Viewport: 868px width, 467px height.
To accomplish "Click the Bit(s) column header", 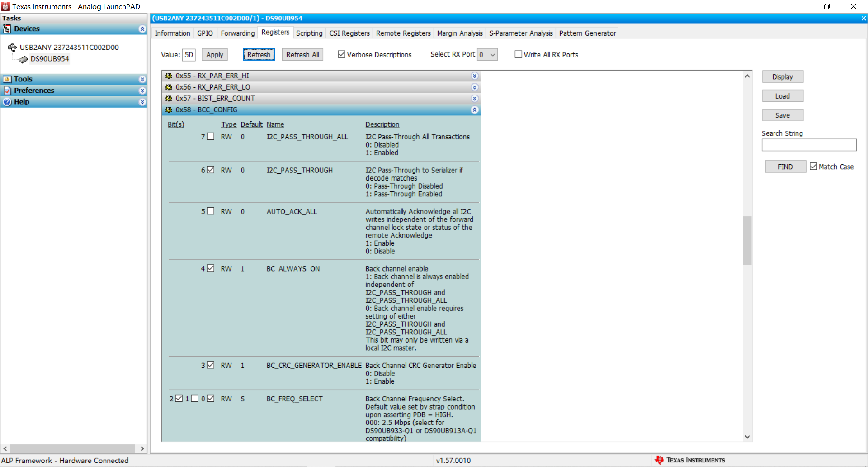I will (x=176, y=124).
